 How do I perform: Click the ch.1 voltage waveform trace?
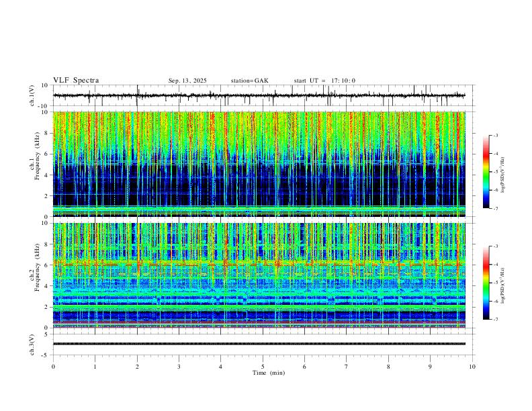(x=259, y=95)
